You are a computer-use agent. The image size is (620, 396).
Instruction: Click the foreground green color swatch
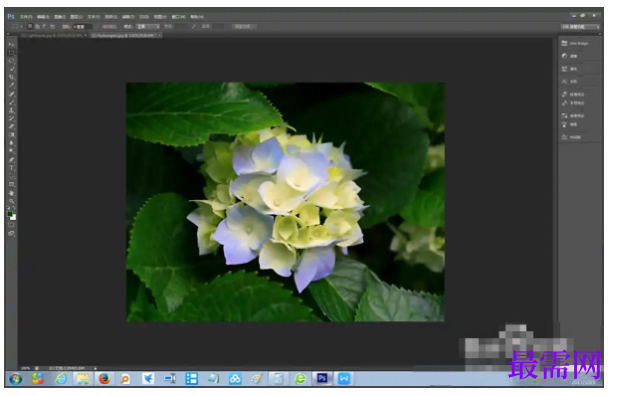pos(10,214)
